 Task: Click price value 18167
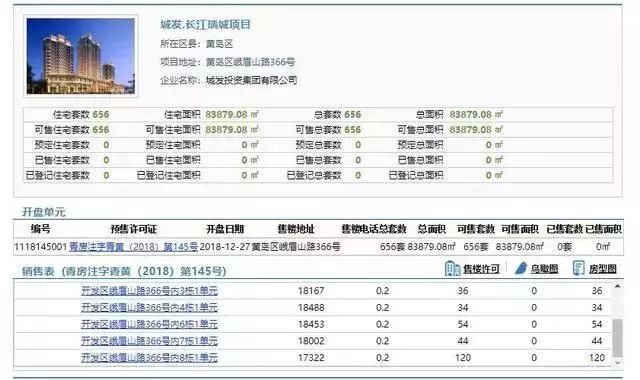311,291
